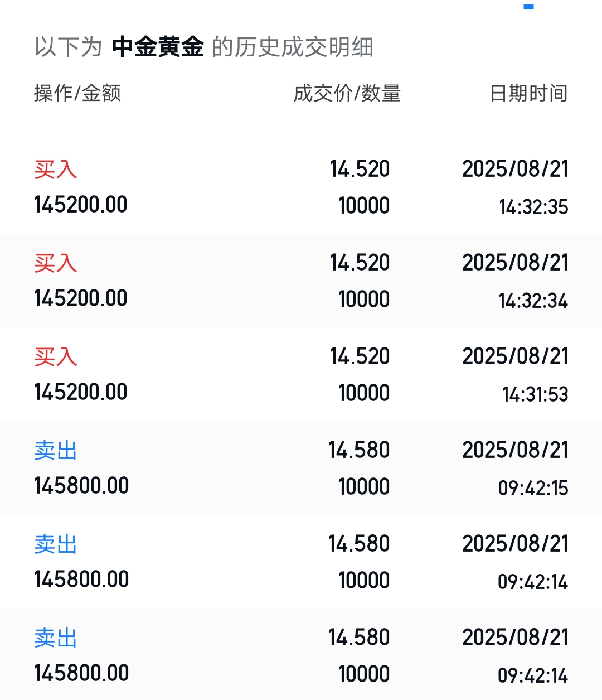The height and width of the screenshot is (700, 602).
Task: Tap the red 买入 label in first row
Action: tap(56, 170)
